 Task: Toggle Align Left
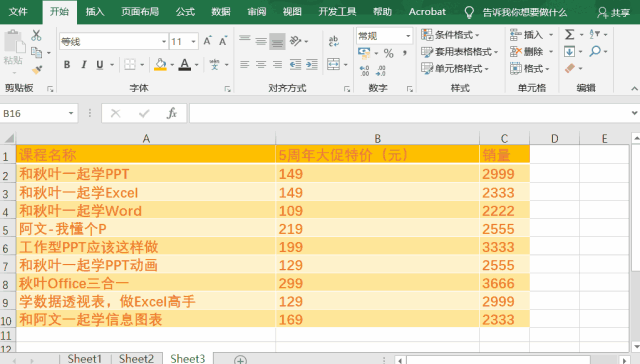coord(244,64)
